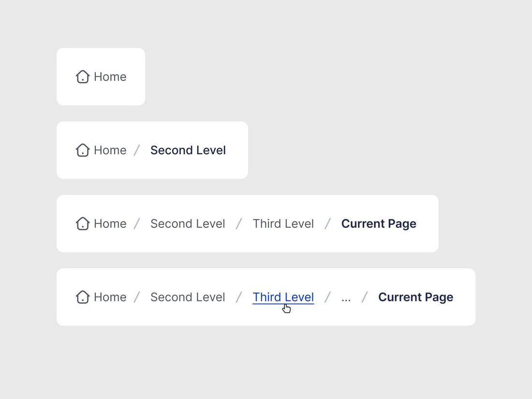532x399 pixels.
Task: Open Second Level in the breadcrumb with ellipsis
Action: (188, 297)
